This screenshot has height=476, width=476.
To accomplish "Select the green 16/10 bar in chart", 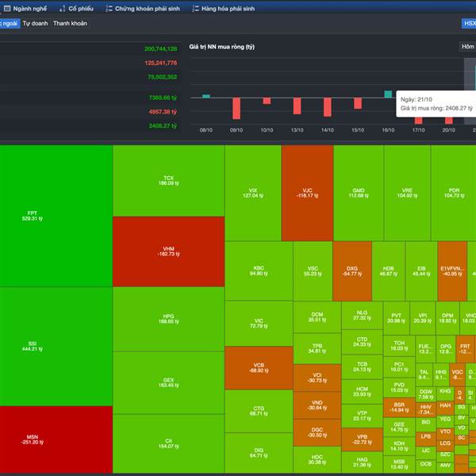I will click(388, 94).
